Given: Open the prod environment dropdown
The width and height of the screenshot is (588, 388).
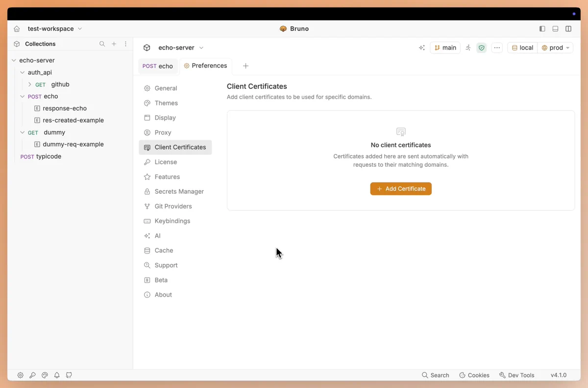Looking at the screenshot, I should tap(556, 48).
